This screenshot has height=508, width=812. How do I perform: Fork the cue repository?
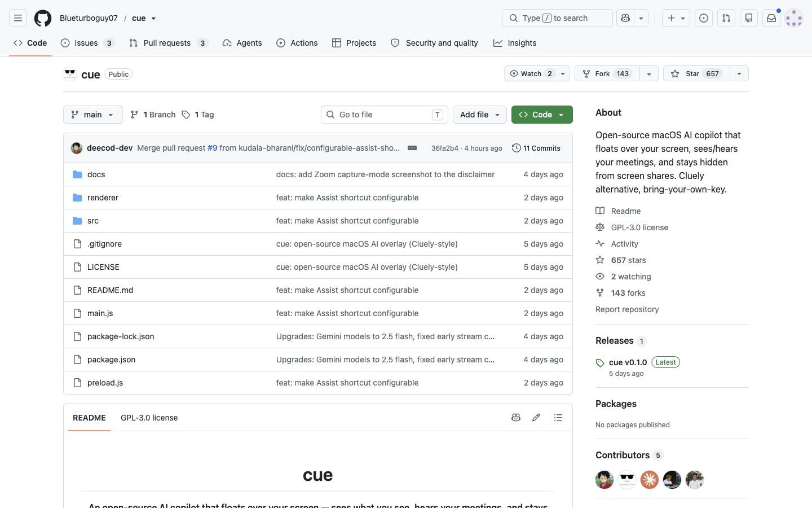[607, 74]
